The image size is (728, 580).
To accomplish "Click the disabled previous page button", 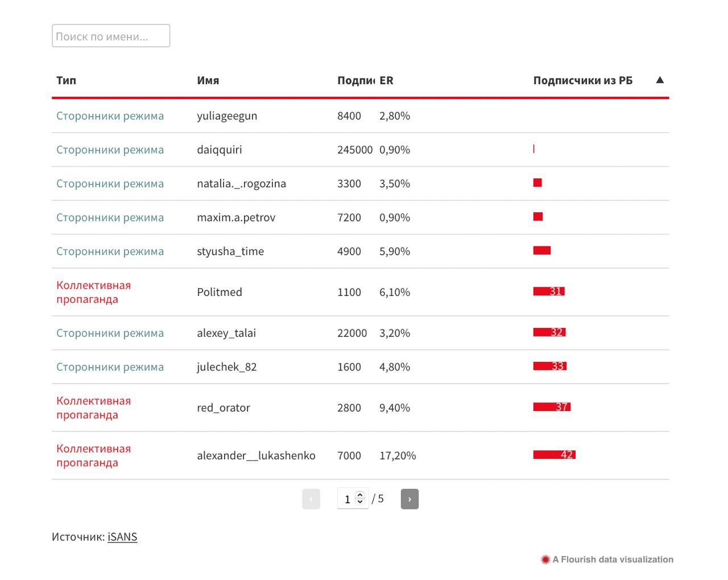I will click(x=311, y=499).
